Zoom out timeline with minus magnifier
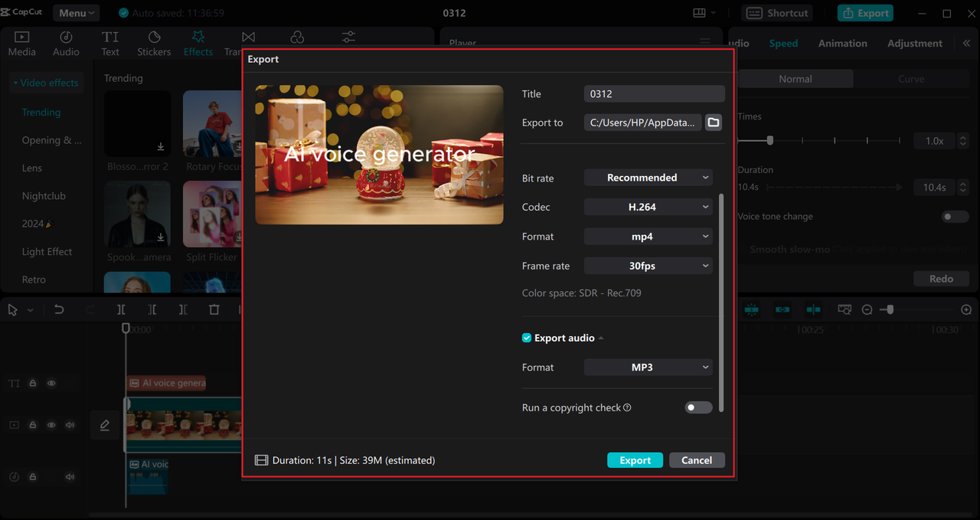The width and height of the screenshot is (980, 520). coord(867,309)
